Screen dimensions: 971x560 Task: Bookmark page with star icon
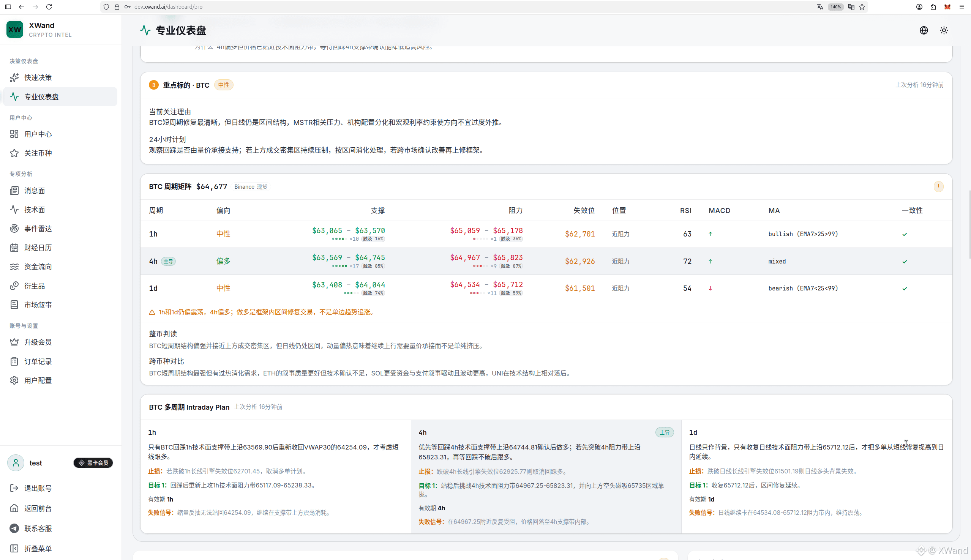(862, 7)
